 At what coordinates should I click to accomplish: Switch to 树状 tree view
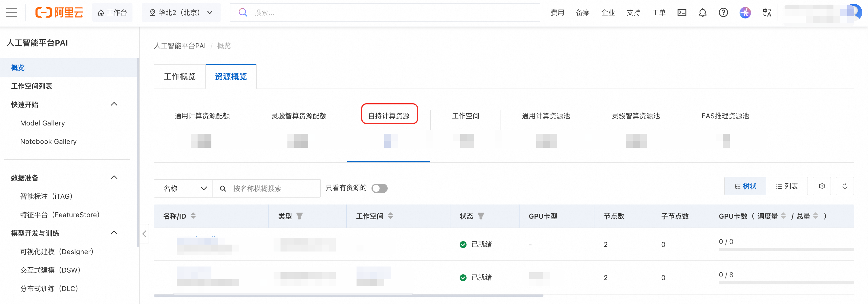click(745, 186)
